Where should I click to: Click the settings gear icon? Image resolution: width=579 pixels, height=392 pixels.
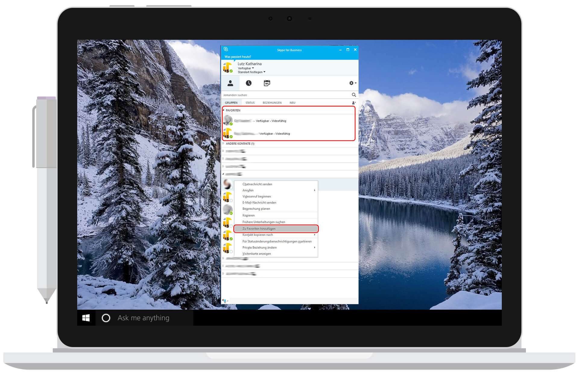352,83
